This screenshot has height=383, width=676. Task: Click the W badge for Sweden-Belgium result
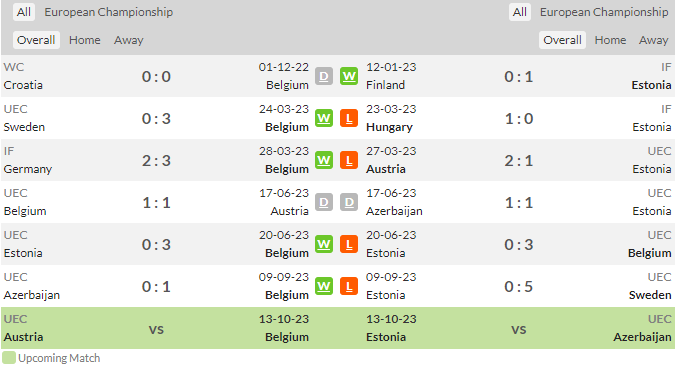(324, 118)
